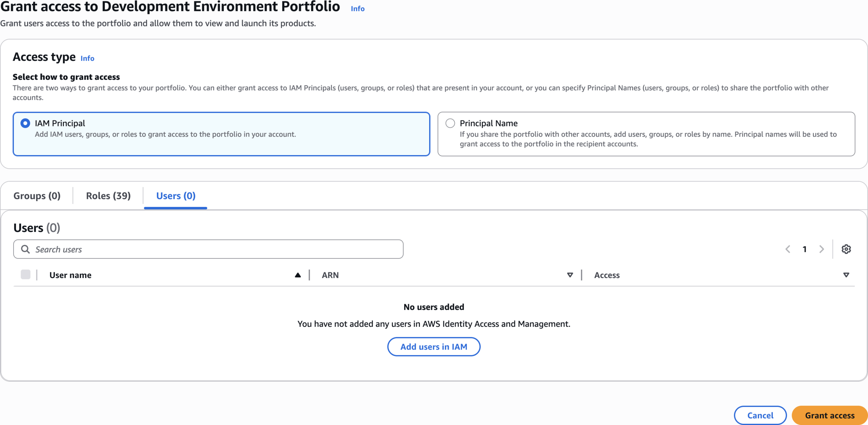Sort the Access column arrow
Screen dimensions: 868x425
pyautogui.click(x=846, y=275)
